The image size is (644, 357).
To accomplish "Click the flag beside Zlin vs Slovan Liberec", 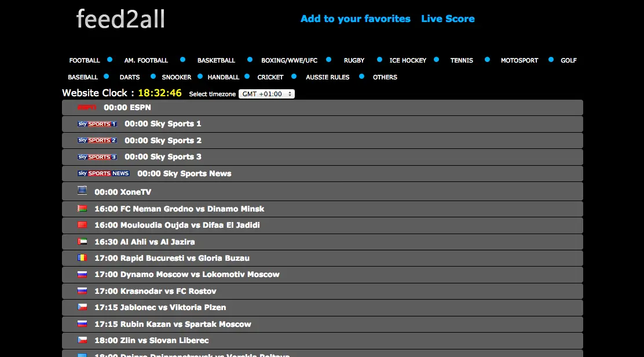I will point(82,340).
